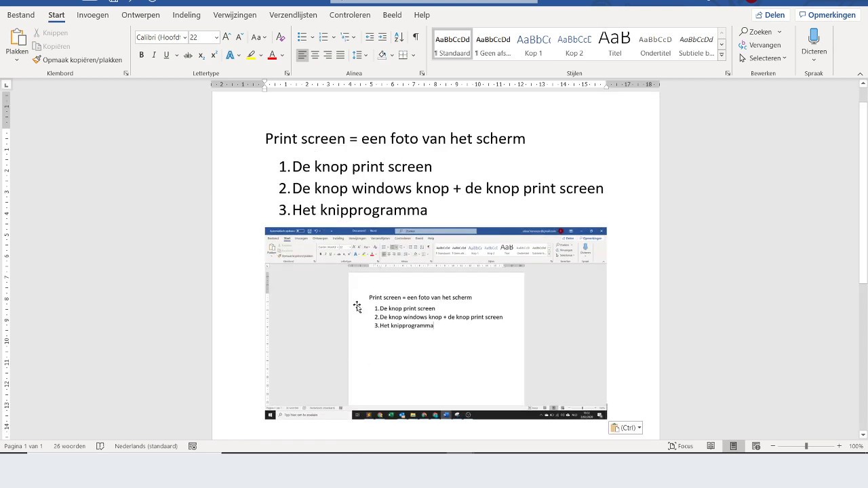Switch to Web Layout view in status bar

[x=756, y=446]
